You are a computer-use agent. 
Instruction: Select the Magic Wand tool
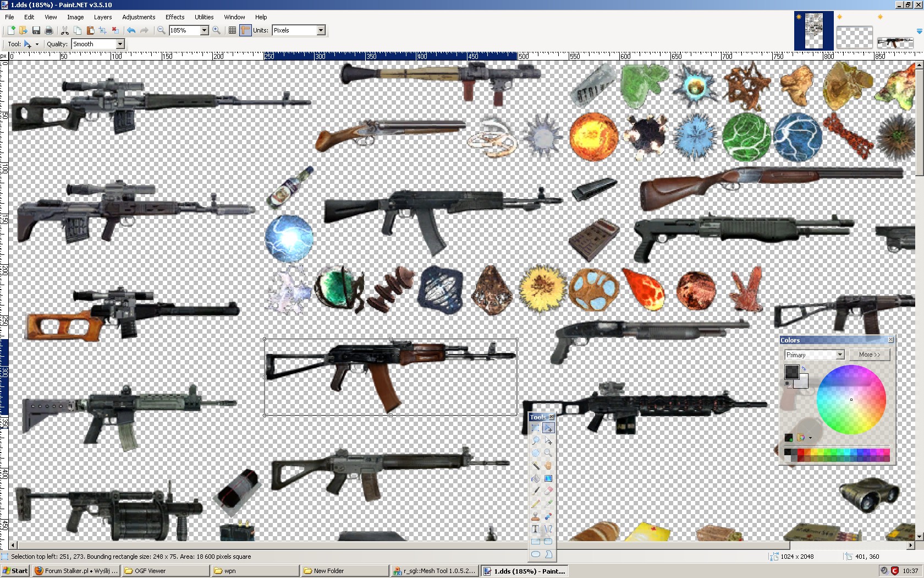point(536,466)
